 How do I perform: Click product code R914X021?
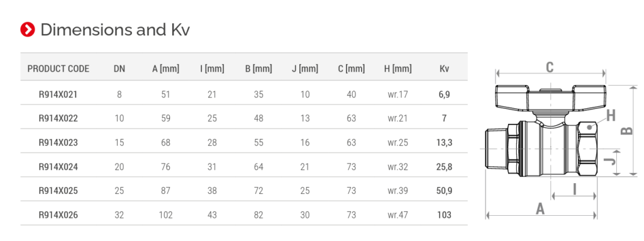click(x=58, y=94)
